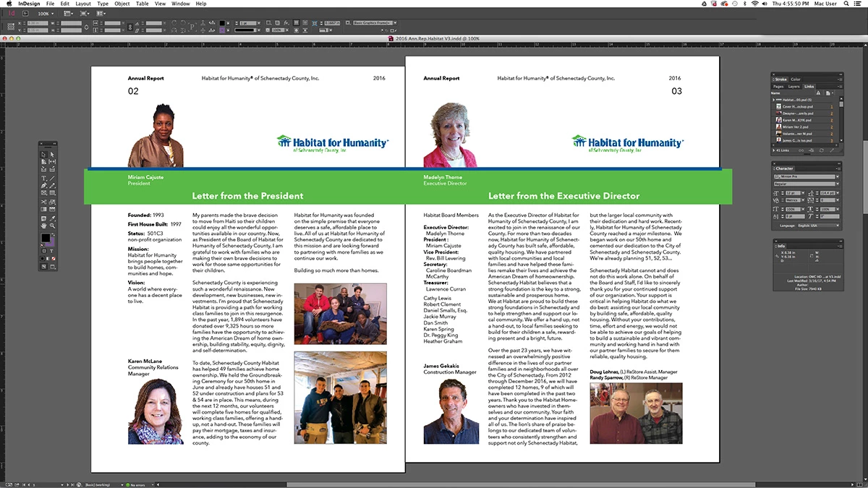Open the Window menu
Screen dimensions: 868x488
(x=181, y=4)
